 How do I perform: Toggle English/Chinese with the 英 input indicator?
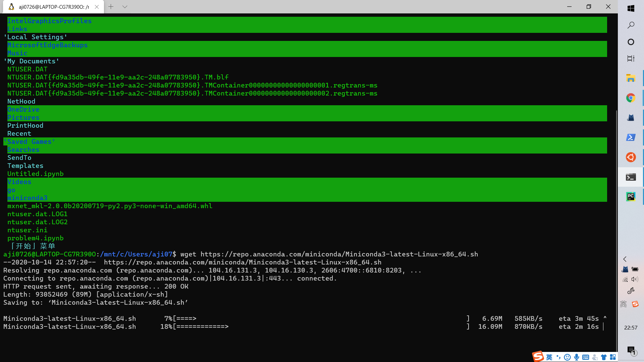point(549,357)
